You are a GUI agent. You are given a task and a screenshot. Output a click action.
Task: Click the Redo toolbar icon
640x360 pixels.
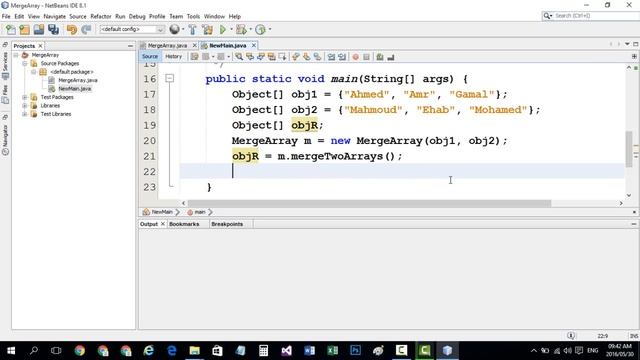(86, 29)
